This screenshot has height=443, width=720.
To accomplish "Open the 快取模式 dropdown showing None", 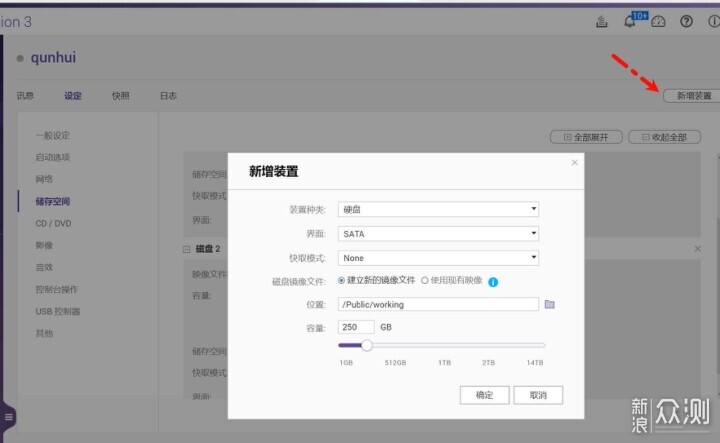I will click(x=438, y=258).
